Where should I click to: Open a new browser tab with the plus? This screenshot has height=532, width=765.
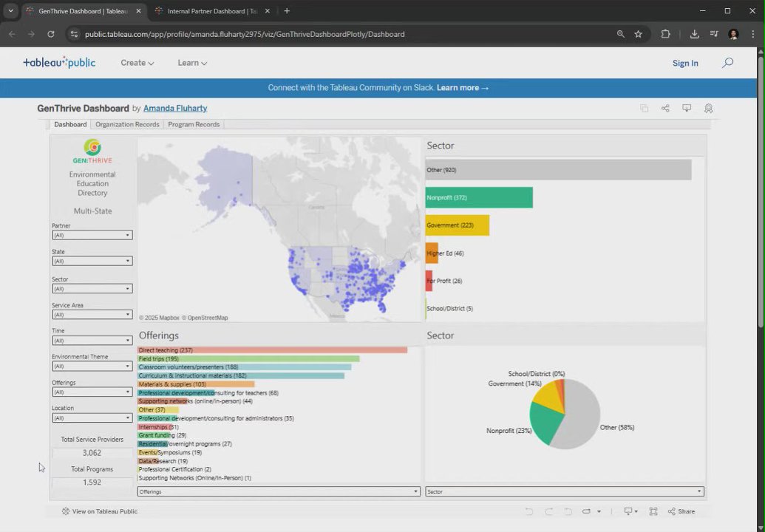click(x=287, y=11)
